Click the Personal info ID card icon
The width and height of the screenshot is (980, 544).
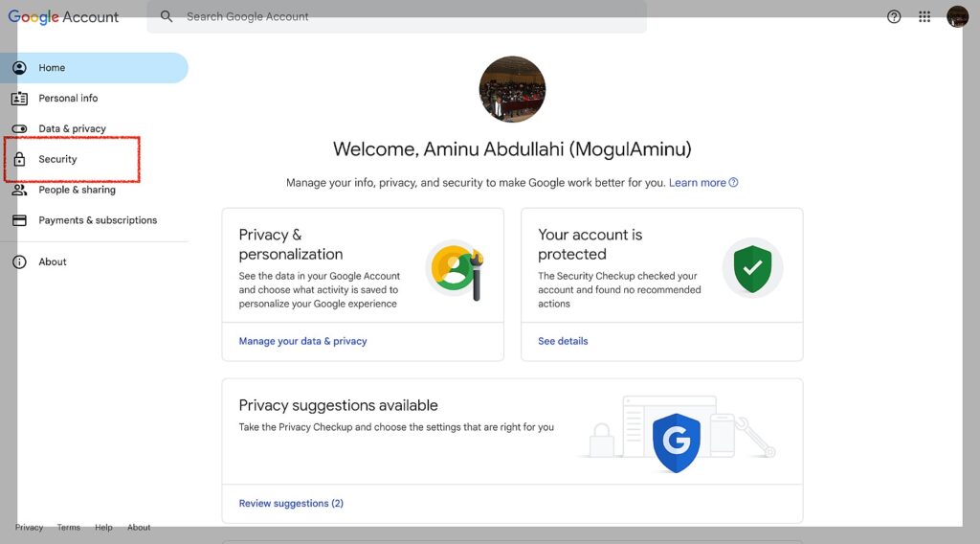click(19, 99)
